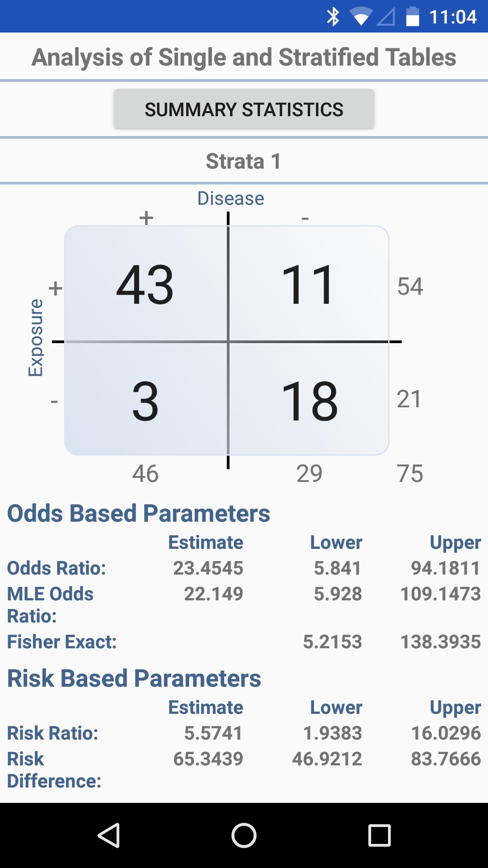Tap the grand total value 75
This screenshot has width=488, height=868.
(410, 474)
